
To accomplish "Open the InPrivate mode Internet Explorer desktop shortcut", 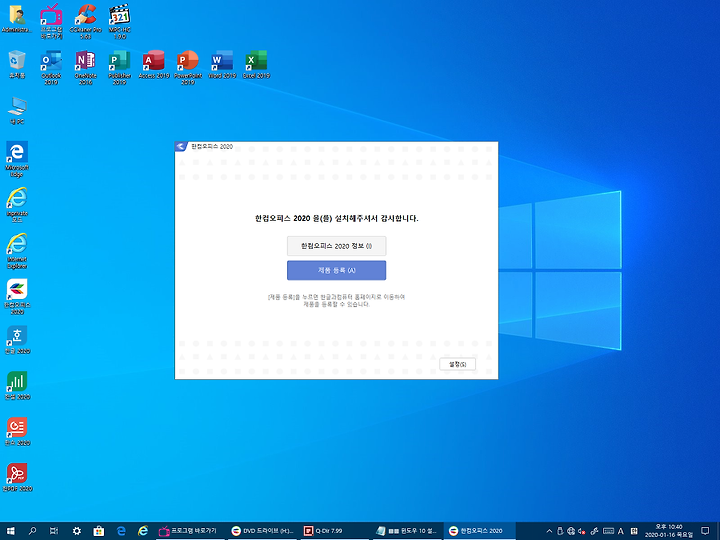I will point(17,205).
